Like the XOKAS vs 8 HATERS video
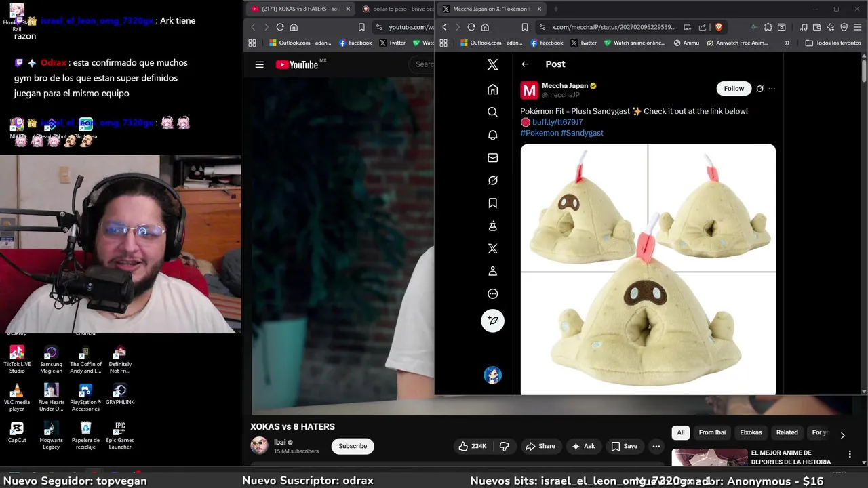Image resolution: width=868 pixels, height=488 pixels. click(473, 446)
